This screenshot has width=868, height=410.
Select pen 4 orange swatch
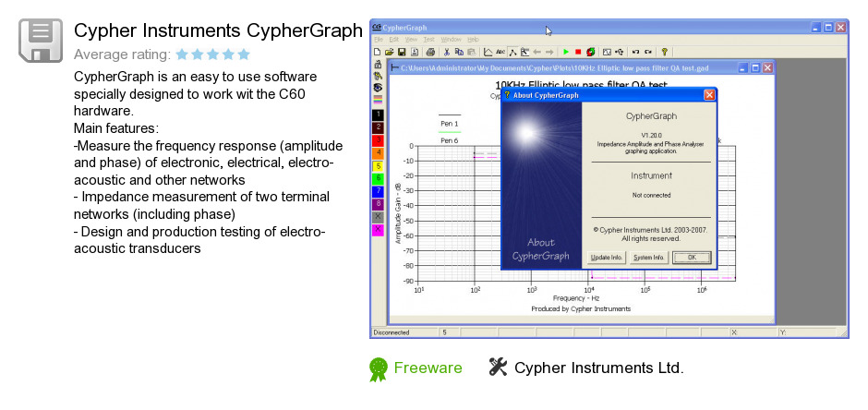pos(378,153)
